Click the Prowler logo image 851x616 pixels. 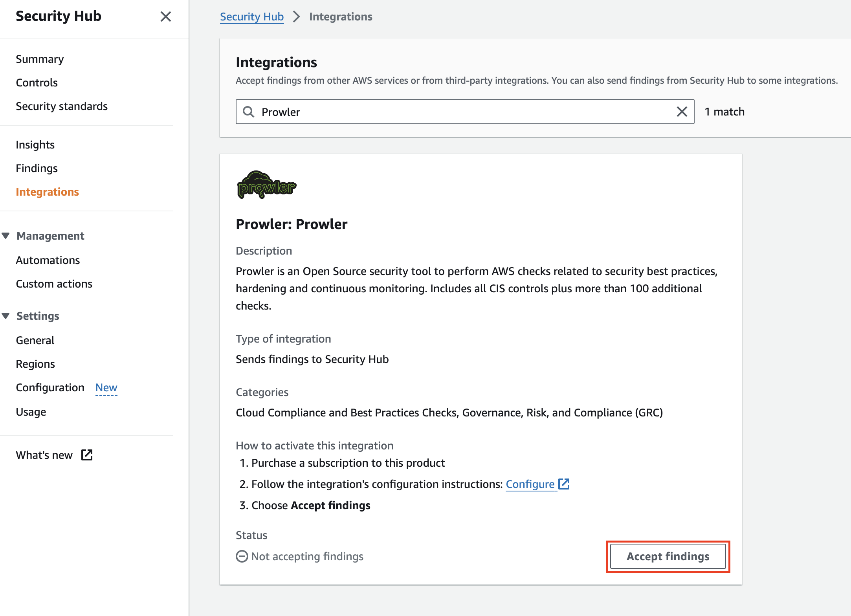[x=266, y=185]
